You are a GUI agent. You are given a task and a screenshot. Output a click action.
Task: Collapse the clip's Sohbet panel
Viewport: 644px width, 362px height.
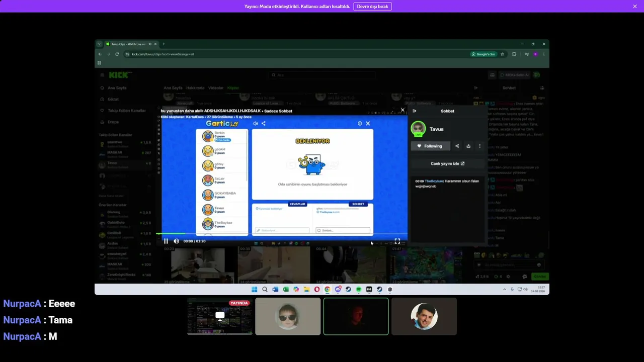[414, 111]
